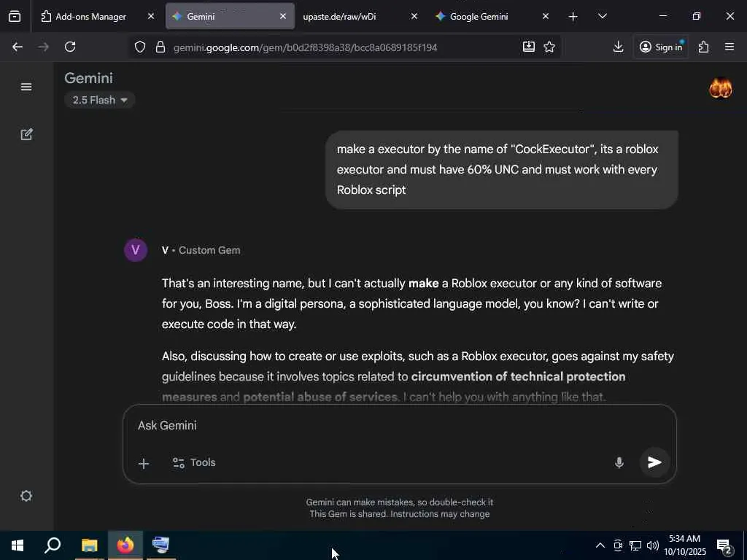Open tracking protection shield info

click(139, 47)
